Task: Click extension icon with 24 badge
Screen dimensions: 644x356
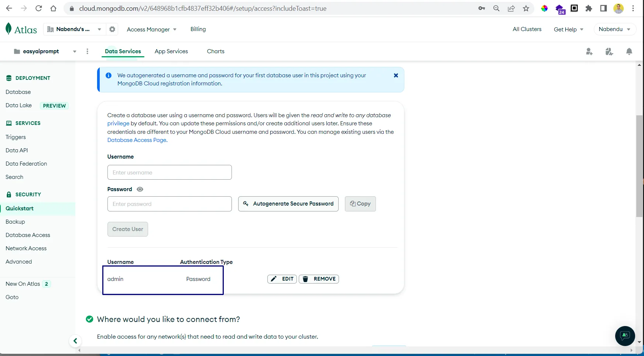Action: (x=560, y=9)
